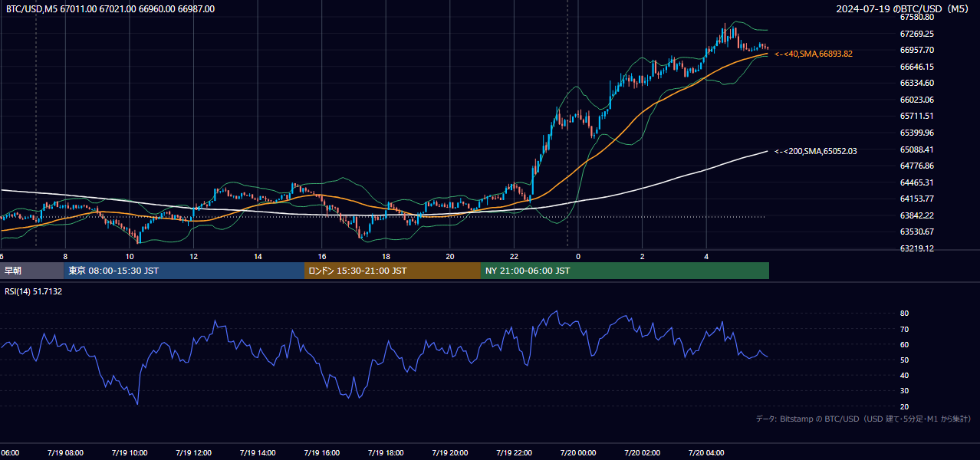
Task: Click bottom time label 7/20 00:00
Action: [577, 453]
